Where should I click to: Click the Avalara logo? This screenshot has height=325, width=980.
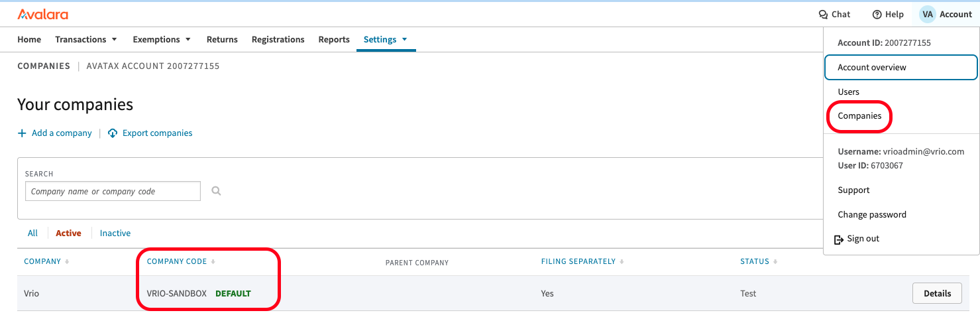point(42,14)
